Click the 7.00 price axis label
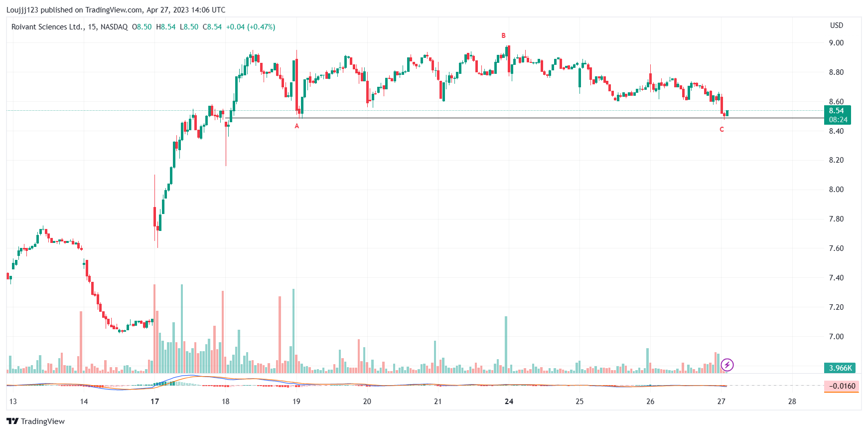Screen dimensions: 868x432 pos(836,337)
